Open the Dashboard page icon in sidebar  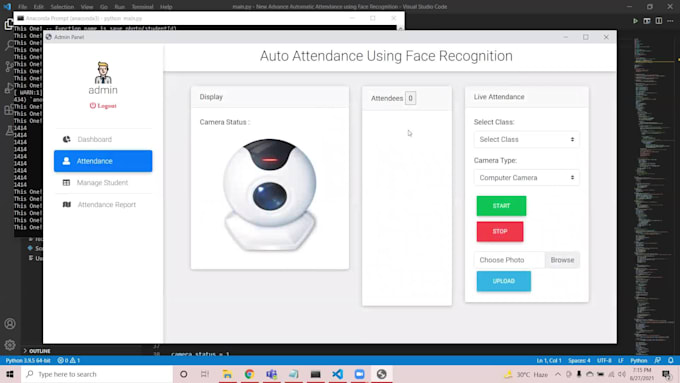coord(66,139)
